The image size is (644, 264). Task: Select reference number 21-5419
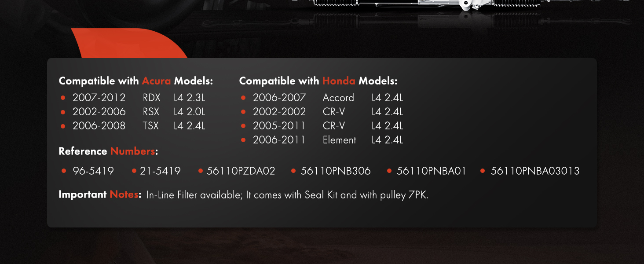coord(160,171)
